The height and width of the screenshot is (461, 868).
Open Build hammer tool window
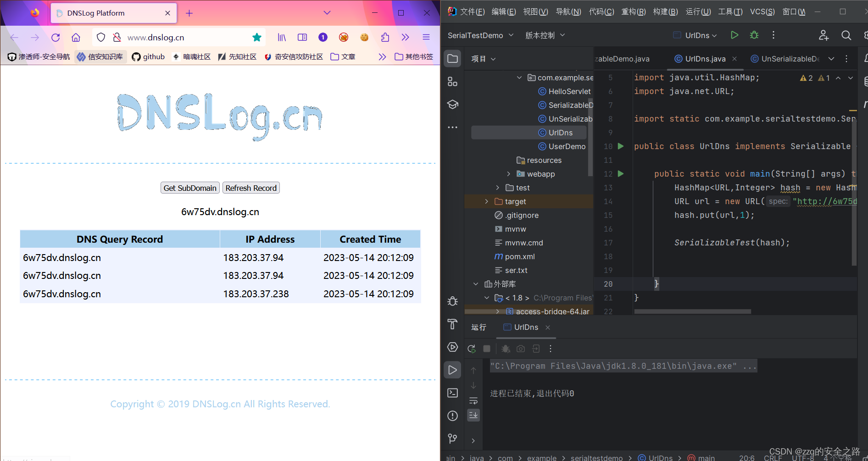[x=453, y=324]
